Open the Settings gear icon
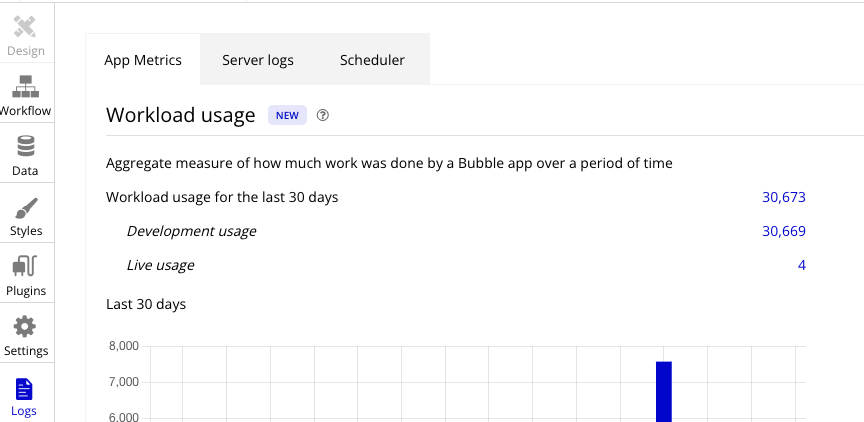The height and width of the screenshot is (422, 864). point(25,327)
